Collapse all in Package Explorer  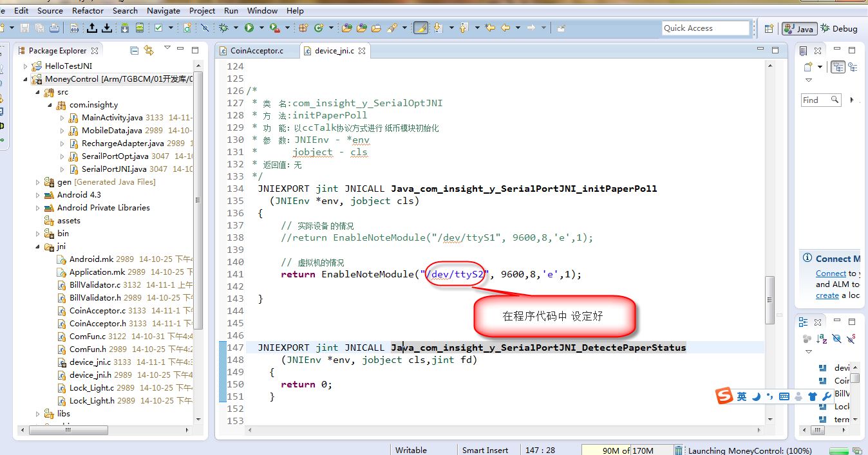coord(134,50)
